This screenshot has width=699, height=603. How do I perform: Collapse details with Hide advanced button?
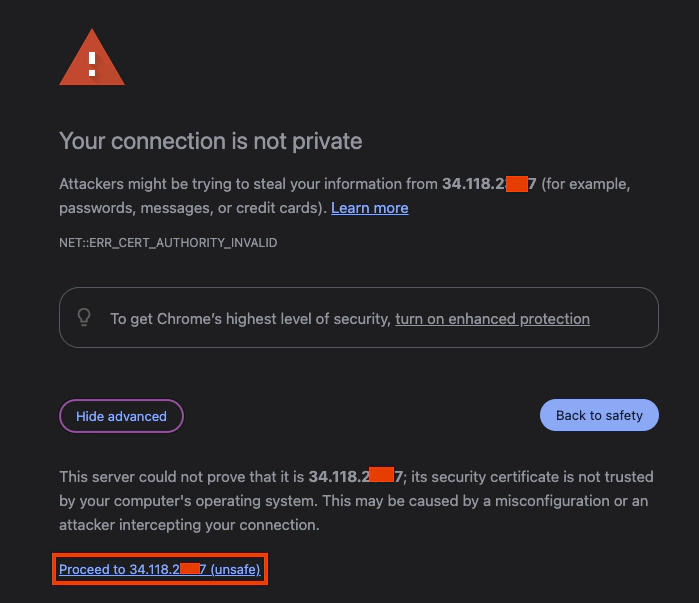(x=121, y=416)
